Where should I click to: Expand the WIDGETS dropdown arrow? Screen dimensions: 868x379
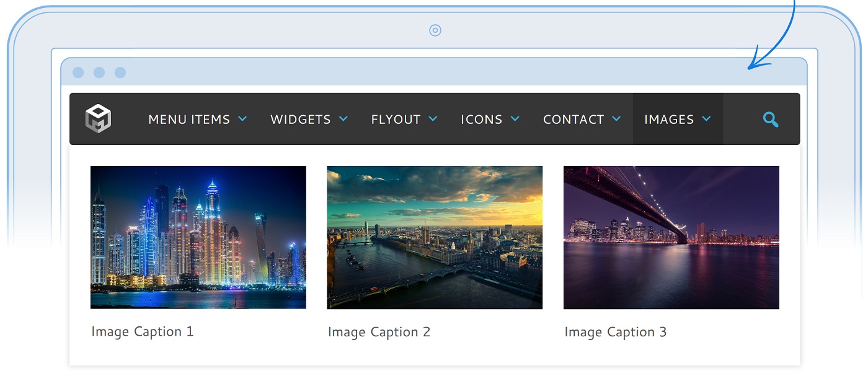point(343,119)
